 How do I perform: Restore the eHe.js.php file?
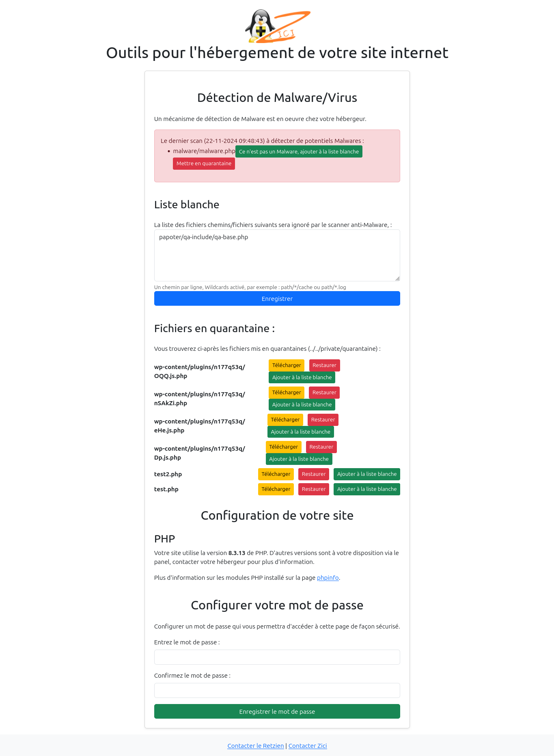click(x=323, y=420)
